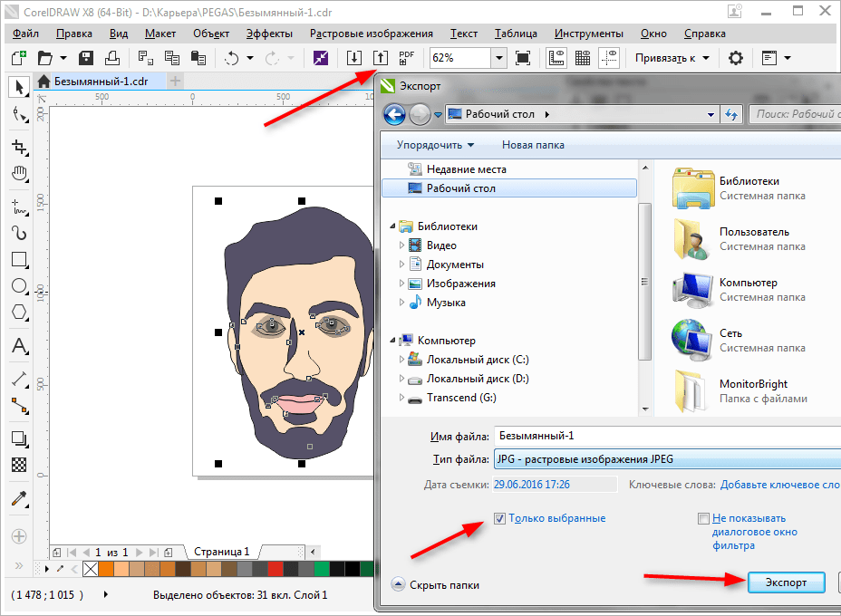Select the Text tool
The height and width of the screenshot is (616, 841).
18,346
